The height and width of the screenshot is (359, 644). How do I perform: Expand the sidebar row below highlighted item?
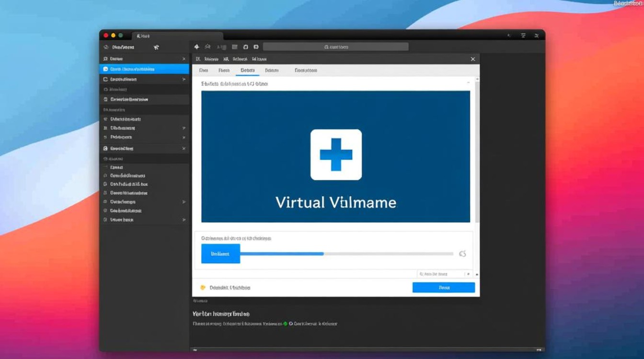(x=184, y=79)
